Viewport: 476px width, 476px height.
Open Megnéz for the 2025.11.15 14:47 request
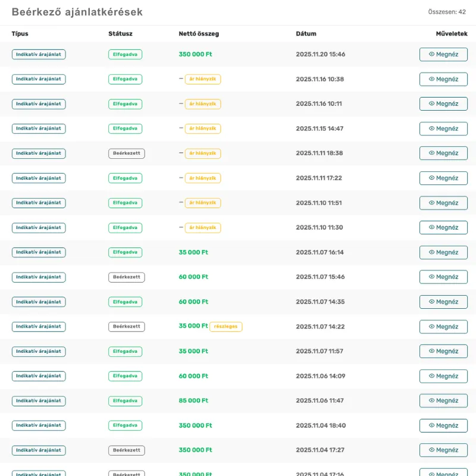443,129
